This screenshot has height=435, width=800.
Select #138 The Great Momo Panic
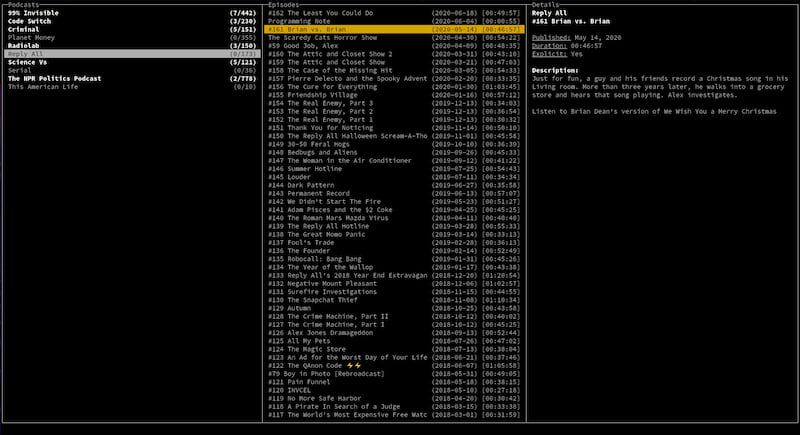394,234
